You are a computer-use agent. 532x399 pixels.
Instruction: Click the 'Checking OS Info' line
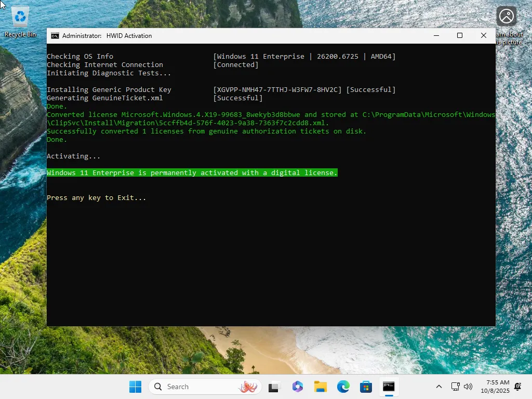(80, 56)
